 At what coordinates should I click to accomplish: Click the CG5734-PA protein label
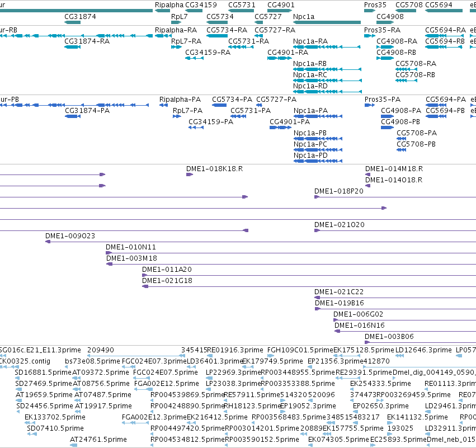(232, 99)
